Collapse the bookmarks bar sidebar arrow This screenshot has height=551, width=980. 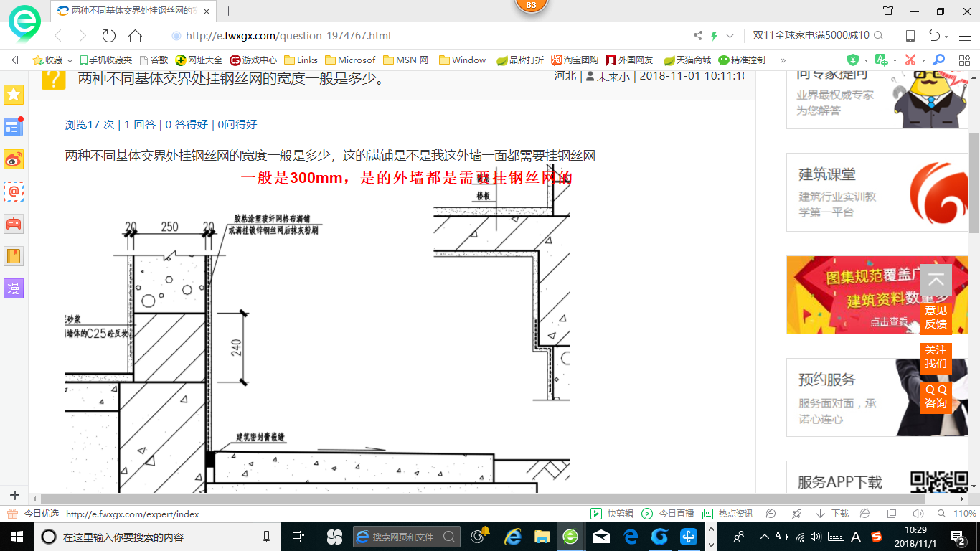click(15, 60)
